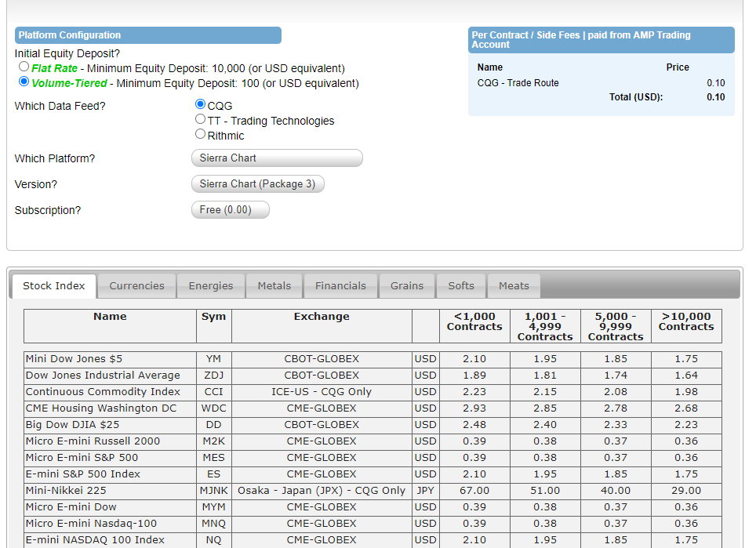Click the M2K symbol cell
Screen dimensions: 756x548
[213, 441]
